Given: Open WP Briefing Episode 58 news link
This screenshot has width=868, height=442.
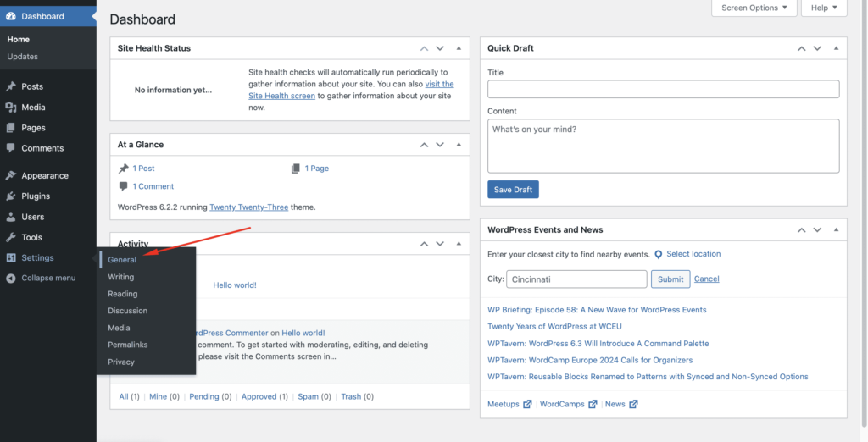Looking at the screenshot, I should 597,310.
